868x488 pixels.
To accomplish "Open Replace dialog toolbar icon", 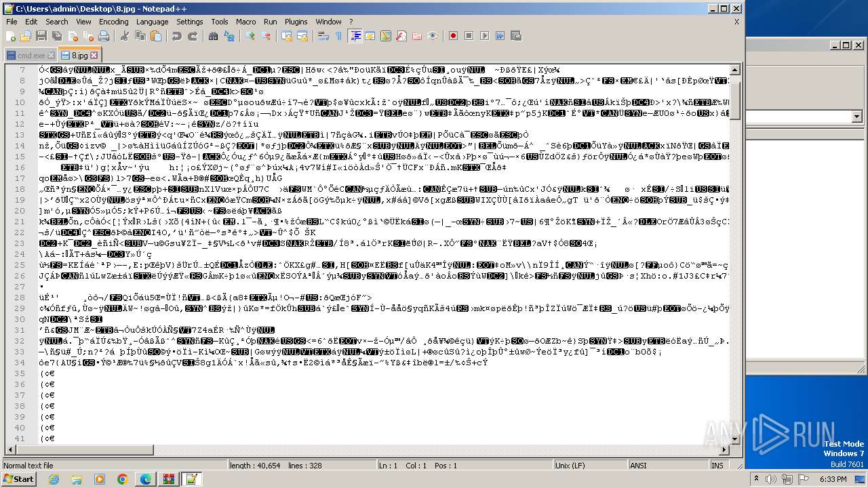I will (230, 36).
